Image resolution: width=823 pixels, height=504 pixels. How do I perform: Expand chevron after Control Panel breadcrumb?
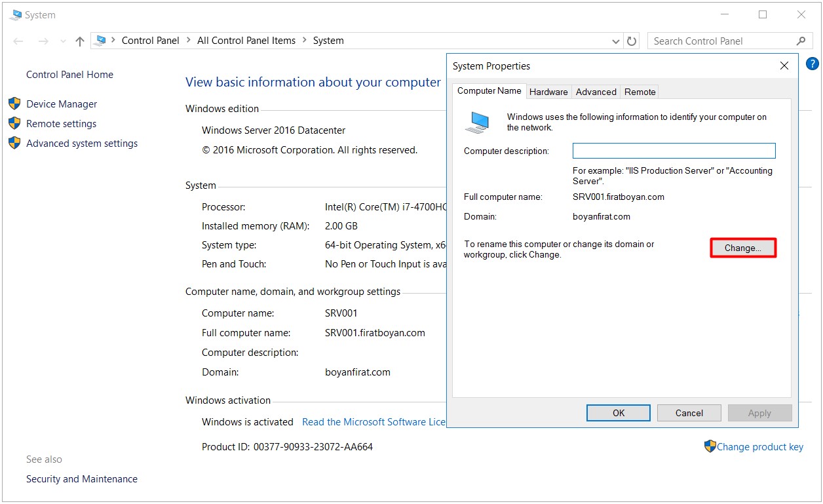point(188,41)
